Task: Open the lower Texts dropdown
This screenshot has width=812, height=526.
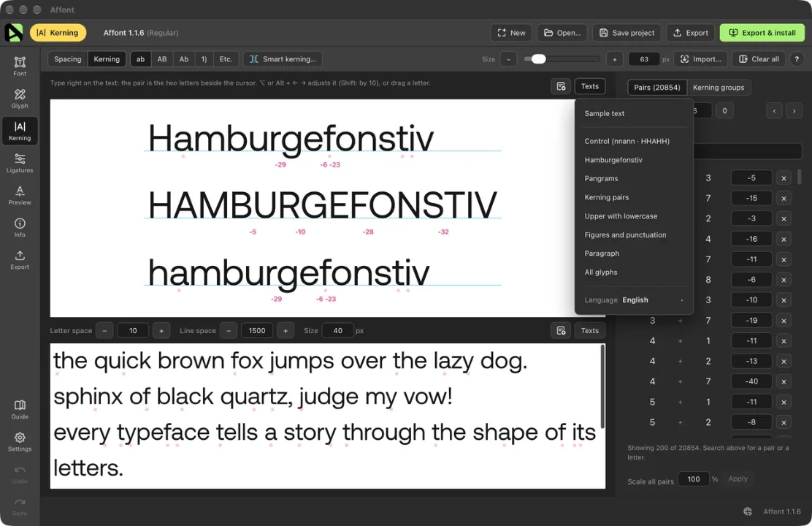Action: [x=590, y=331]
